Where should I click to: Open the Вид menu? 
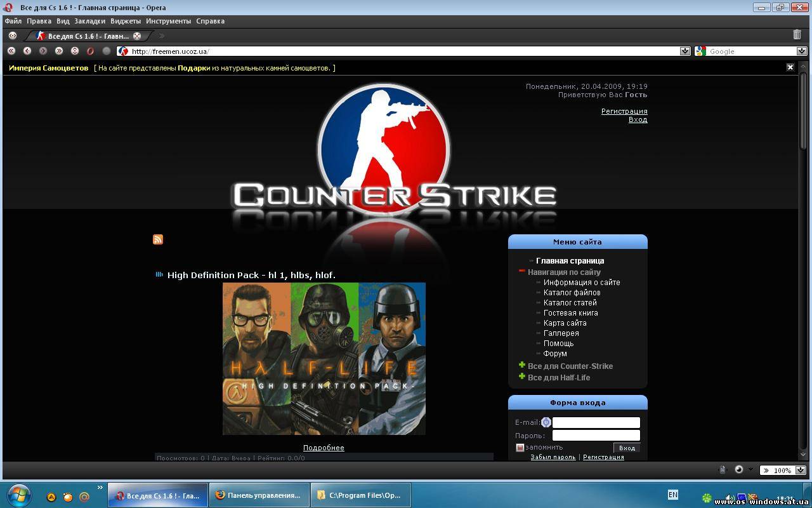63,21
